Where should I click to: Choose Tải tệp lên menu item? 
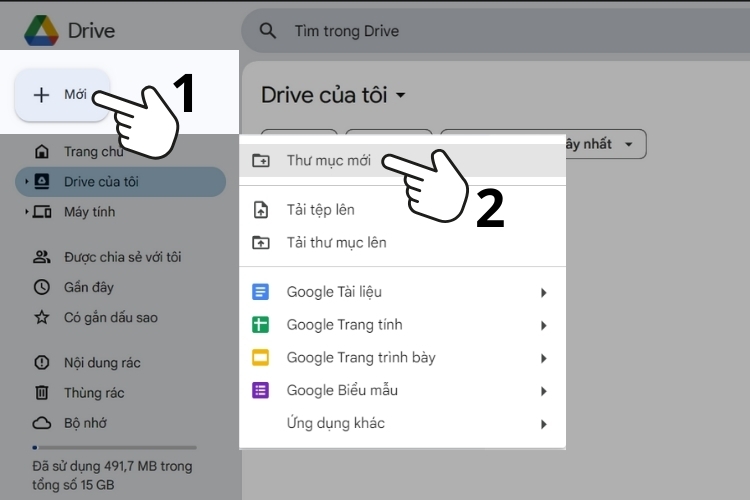402,210
